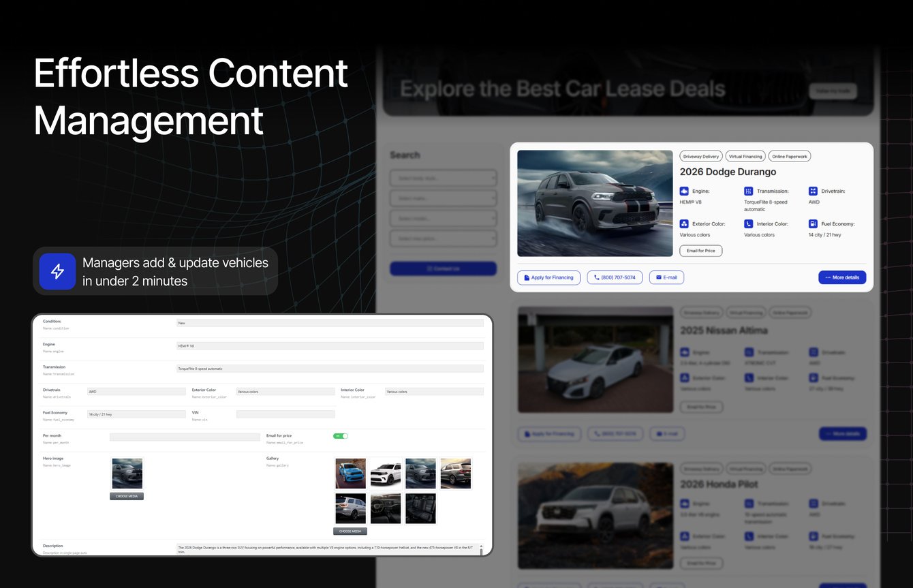
Task: Click the Contact Us button in the Search panel
Action: click(x=444, y=268)
